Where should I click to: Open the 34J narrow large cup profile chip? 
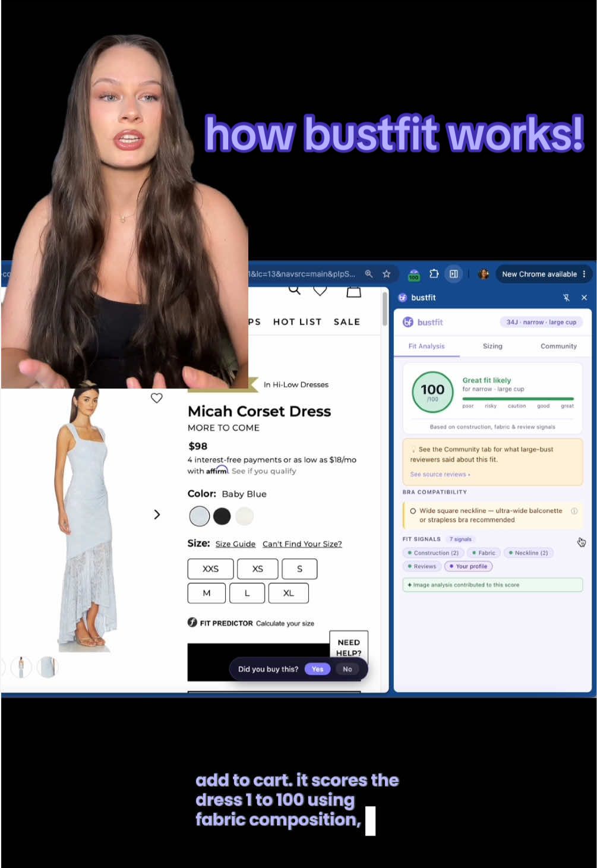point(541,322)
